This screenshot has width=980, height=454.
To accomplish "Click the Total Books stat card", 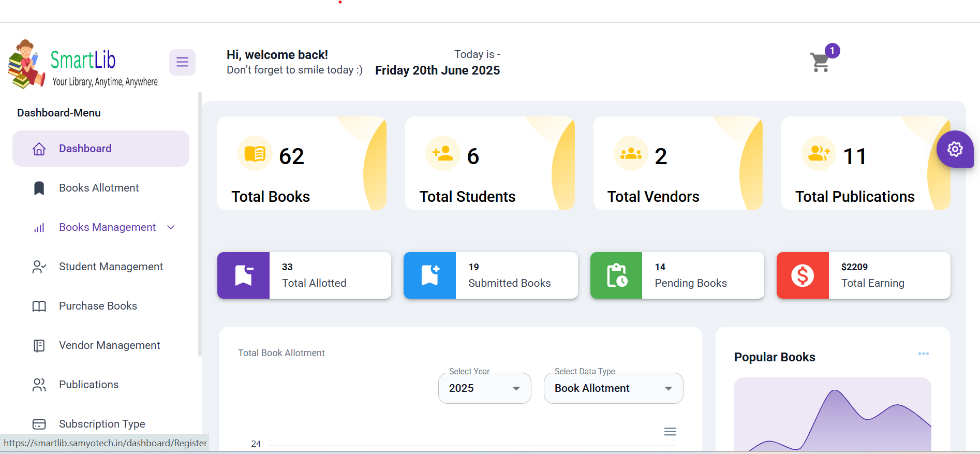I will coord(302,164).
